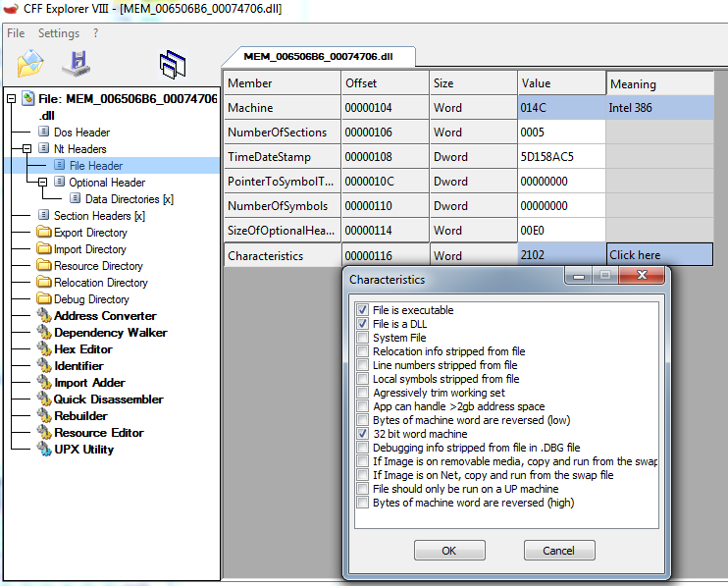Toggle the 32 bit word machine checkbox
The width and height of the screenshot is (728, 586).
click(x=363, y=434)
